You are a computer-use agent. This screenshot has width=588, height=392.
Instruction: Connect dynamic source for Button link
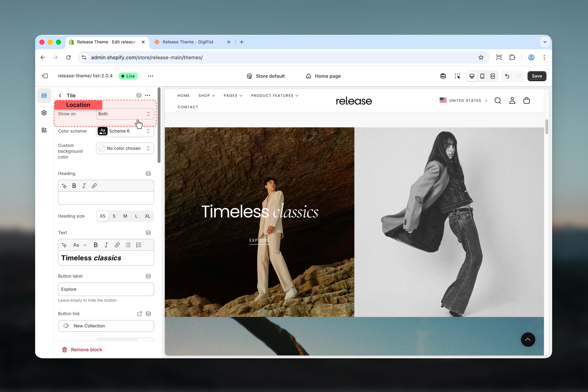tap(148, 313)
